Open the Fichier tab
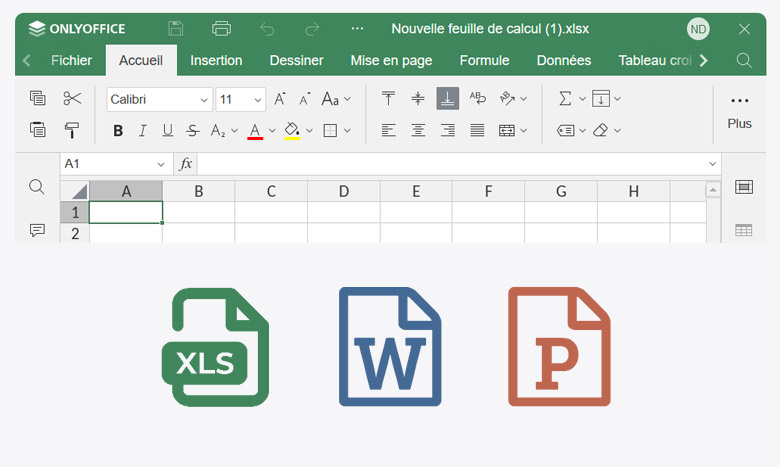 tap(71, 61)
